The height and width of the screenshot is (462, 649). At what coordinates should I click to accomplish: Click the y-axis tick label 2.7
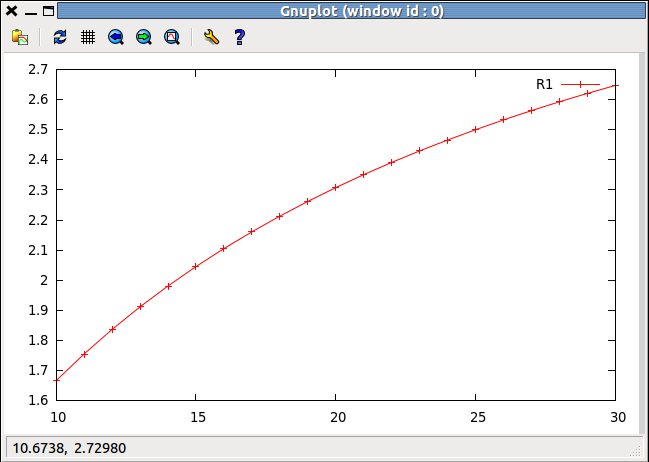click(38, 69)
